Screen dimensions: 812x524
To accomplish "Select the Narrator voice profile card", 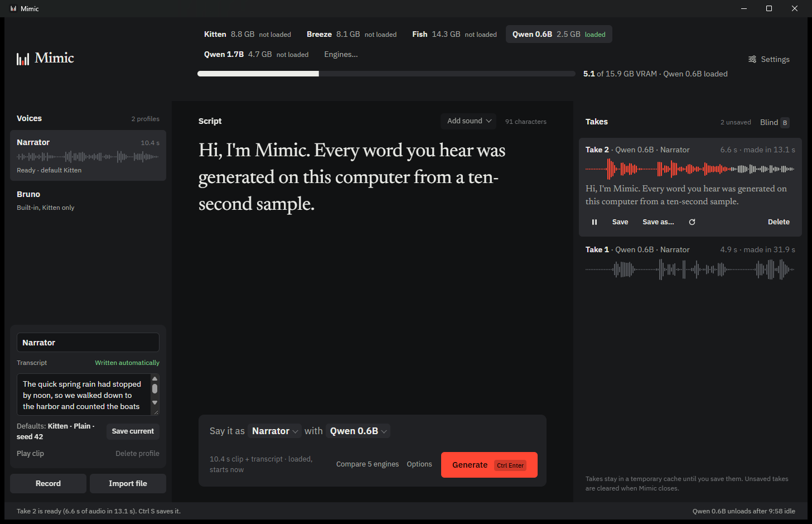I will [88, 156].
